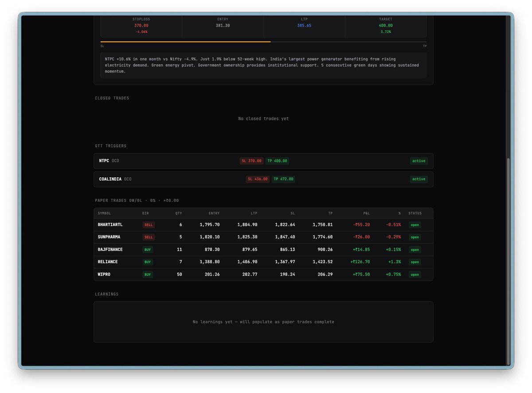This screenshot has height=393, width=532.
Task: Select the RELIANCE symbol in paper trades
Action: 108,262
